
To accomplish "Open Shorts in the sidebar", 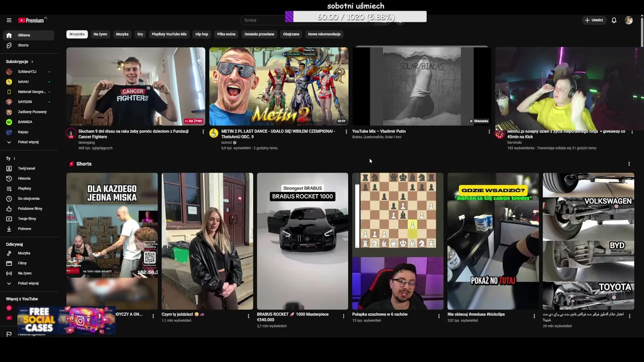I will pos(28,45).
